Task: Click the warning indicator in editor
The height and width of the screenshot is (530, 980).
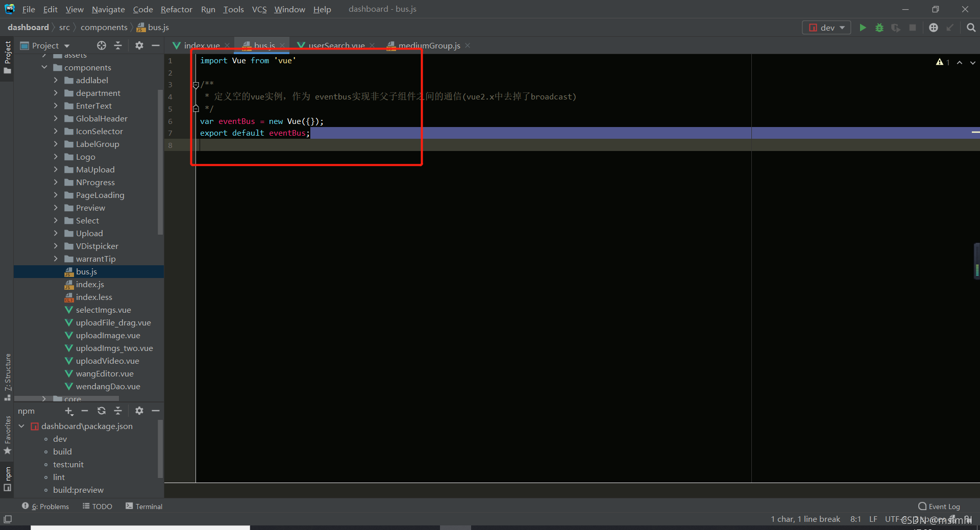Action: pos(943,62)
